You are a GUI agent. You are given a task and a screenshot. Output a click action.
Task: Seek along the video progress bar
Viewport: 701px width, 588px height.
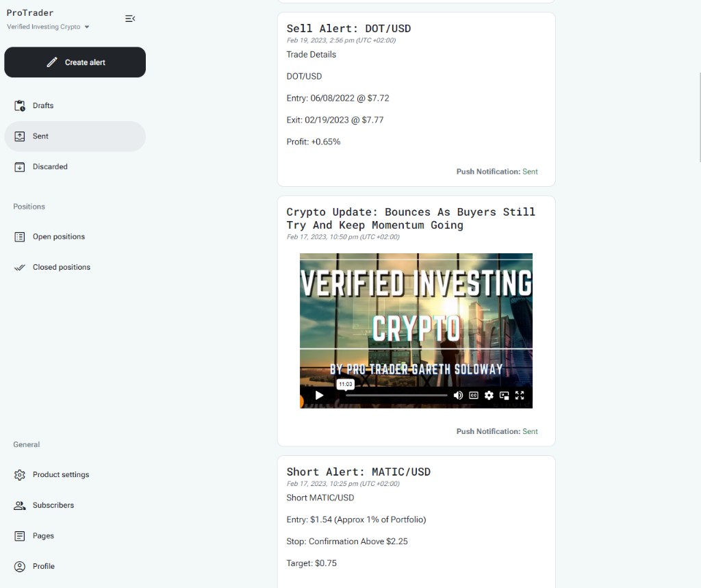click(396, 395)
